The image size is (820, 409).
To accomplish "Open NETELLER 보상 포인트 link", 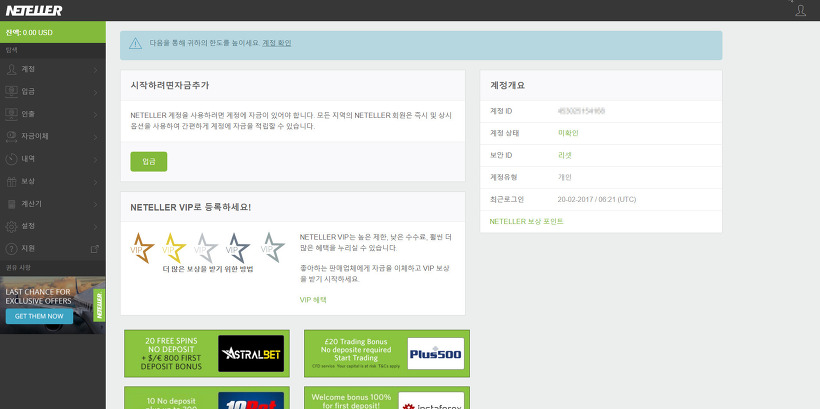I will click(527, 222).
